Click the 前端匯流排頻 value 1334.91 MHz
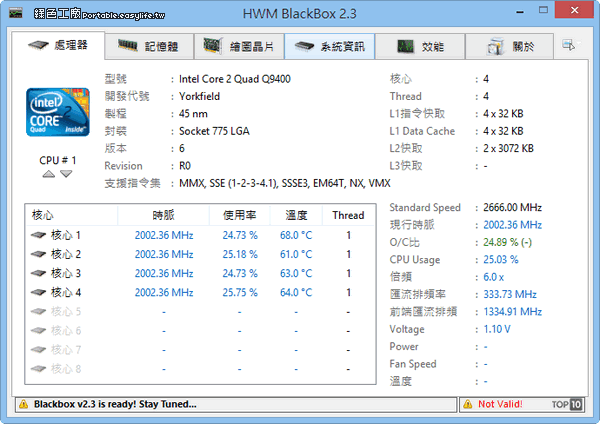600x424 pixels. pyautogui.click(x=512, y=311)
